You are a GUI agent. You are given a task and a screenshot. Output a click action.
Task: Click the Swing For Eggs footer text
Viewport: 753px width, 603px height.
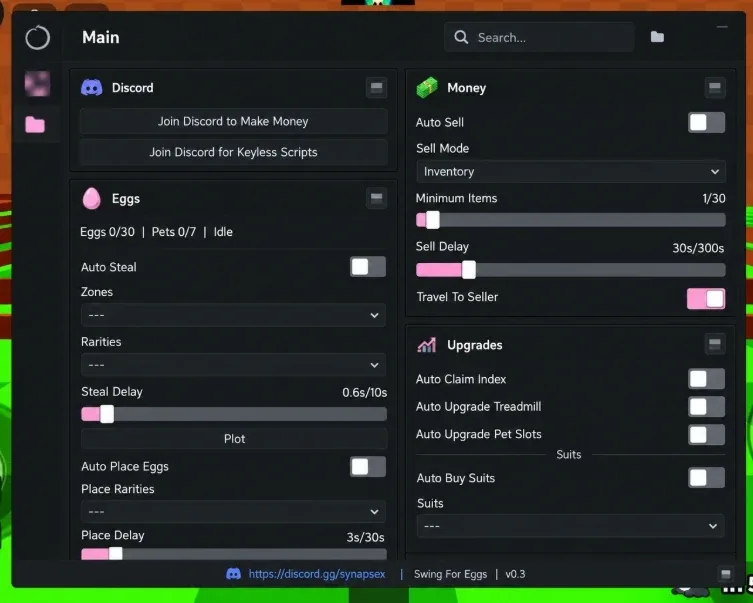tap(450, 574)
